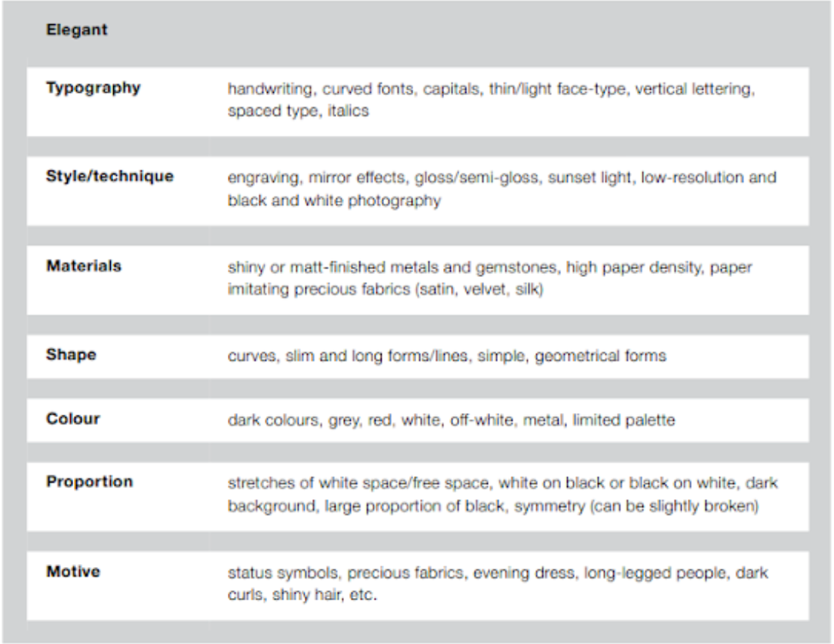Viewport: 834px width, 644px height.
Task: Select the Typography row label
Action: point(93,88)
